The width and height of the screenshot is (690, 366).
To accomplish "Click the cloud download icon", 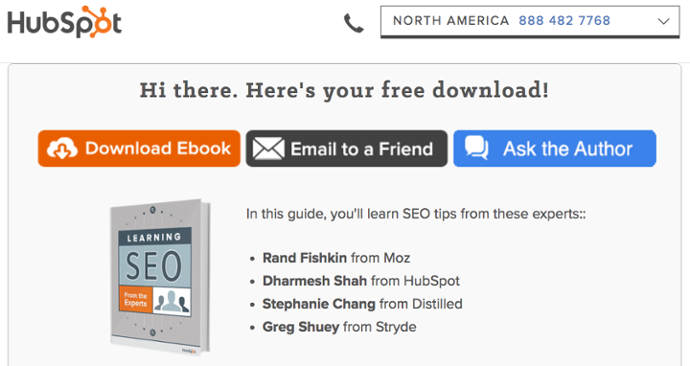I will click(x=62, y=149).
